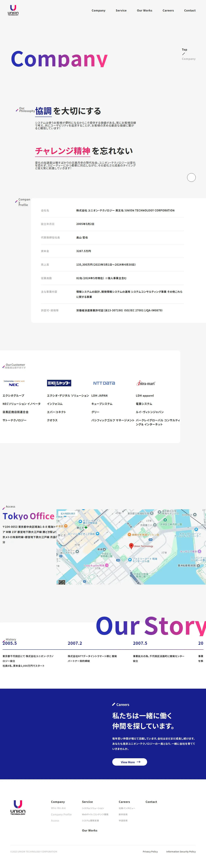
Task: Click the ナチュラルローソン map marker
Action: coord(196,529)
